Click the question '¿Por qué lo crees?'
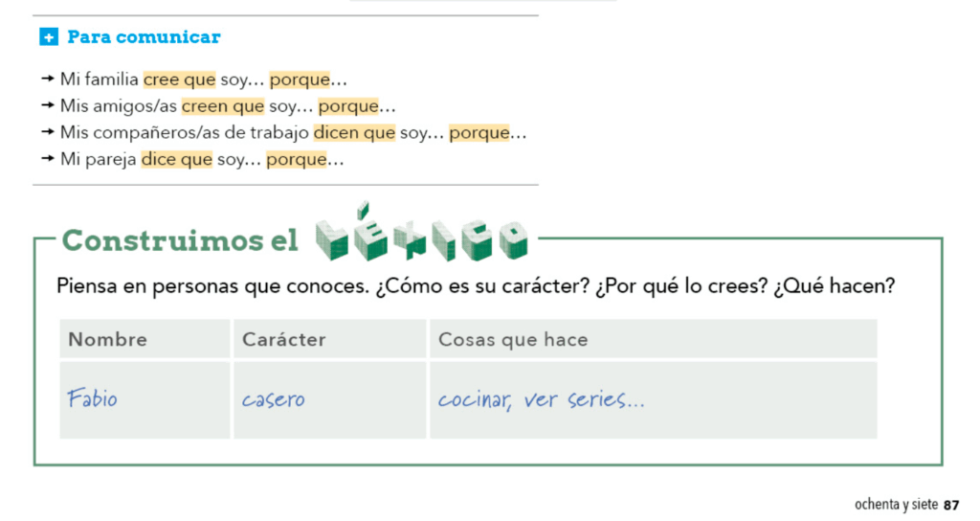Viewport: 980px width, 521px height. [681, 286]
